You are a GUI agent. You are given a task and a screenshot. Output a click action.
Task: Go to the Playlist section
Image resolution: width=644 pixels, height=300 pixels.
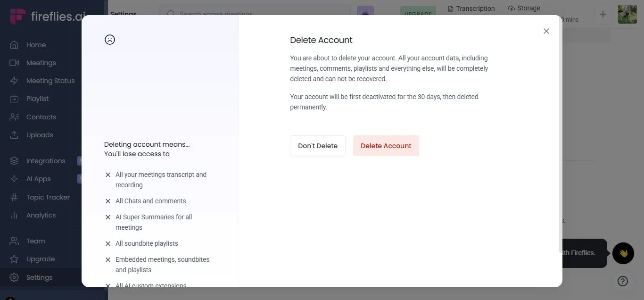37,98
